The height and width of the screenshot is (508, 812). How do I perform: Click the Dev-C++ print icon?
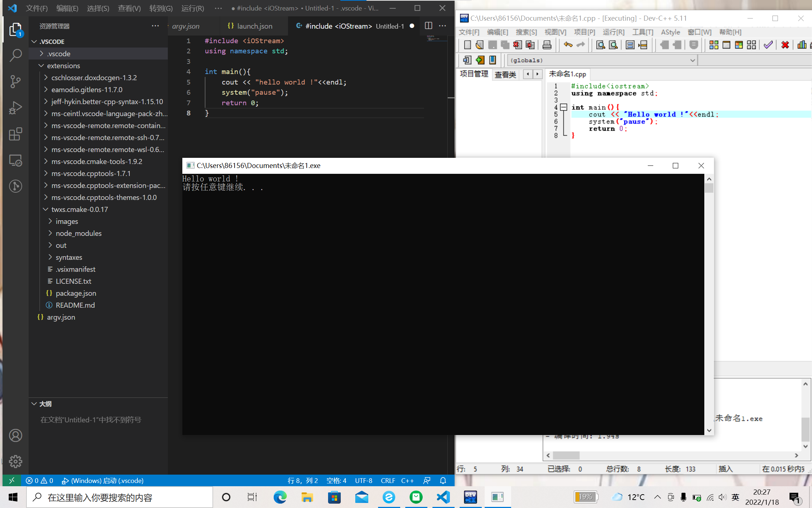pyautogui.click(x=547, y=45)
